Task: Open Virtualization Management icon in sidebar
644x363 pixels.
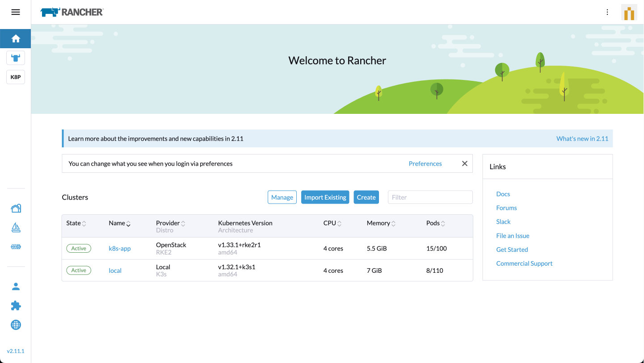Action: point(16,247)
